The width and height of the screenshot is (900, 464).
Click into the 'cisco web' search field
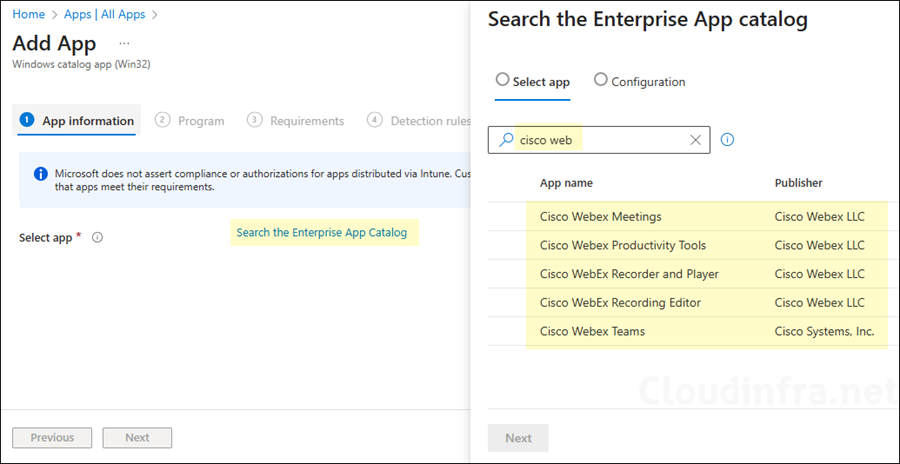tap(600, 140)
